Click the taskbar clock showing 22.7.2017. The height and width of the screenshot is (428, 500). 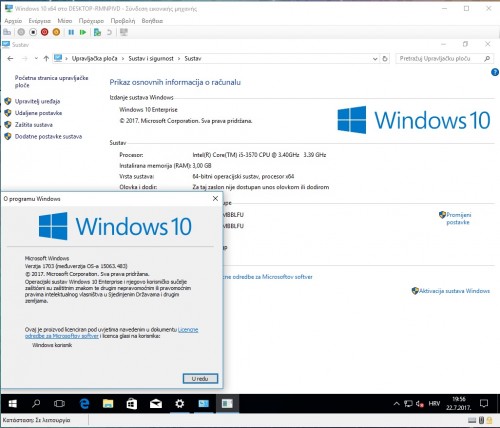[459, 404]
